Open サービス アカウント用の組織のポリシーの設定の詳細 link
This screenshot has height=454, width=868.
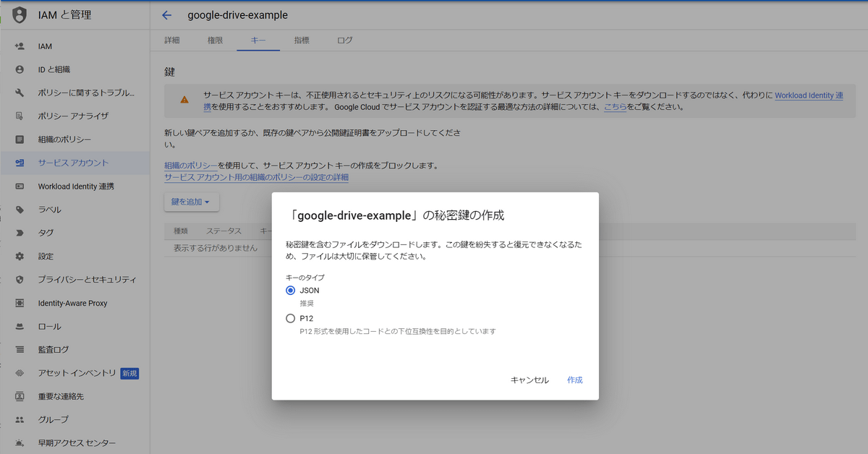[x=257, y=177]
